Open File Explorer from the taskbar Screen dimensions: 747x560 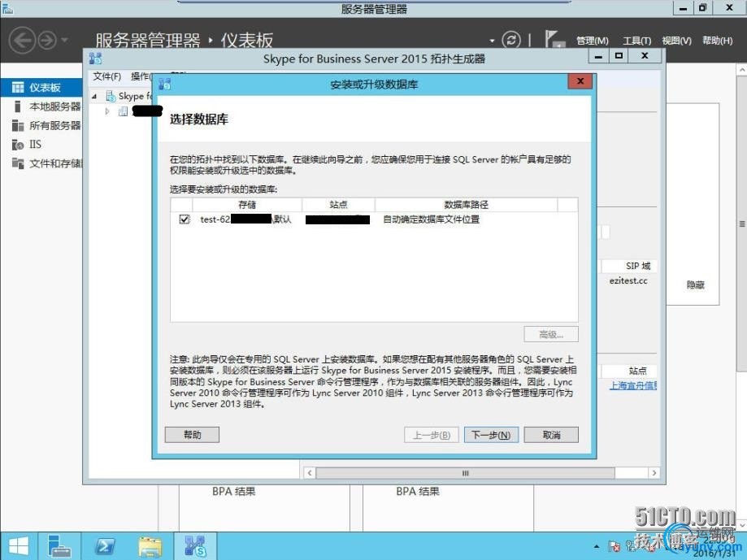click(x=150, y=546)
